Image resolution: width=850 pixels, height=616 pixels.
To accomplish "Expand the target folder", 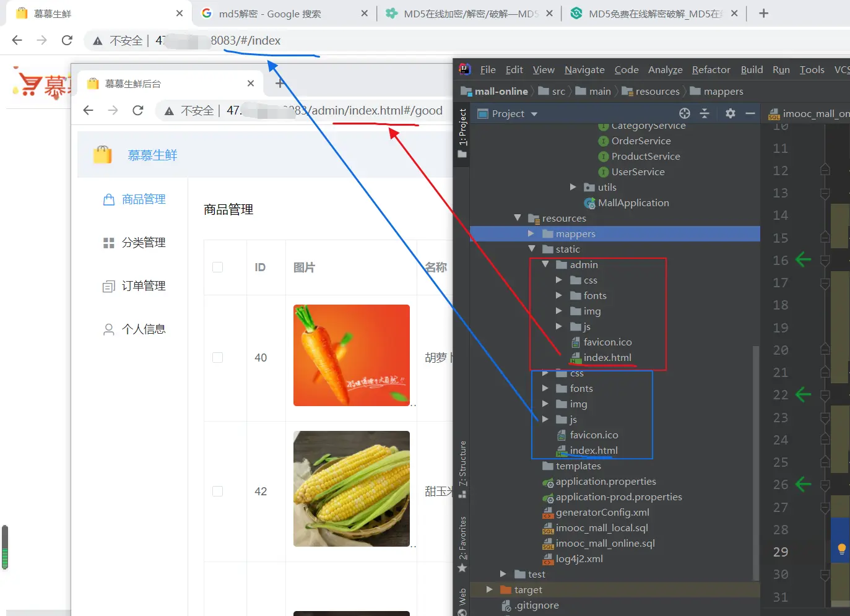I will (490, 589).
